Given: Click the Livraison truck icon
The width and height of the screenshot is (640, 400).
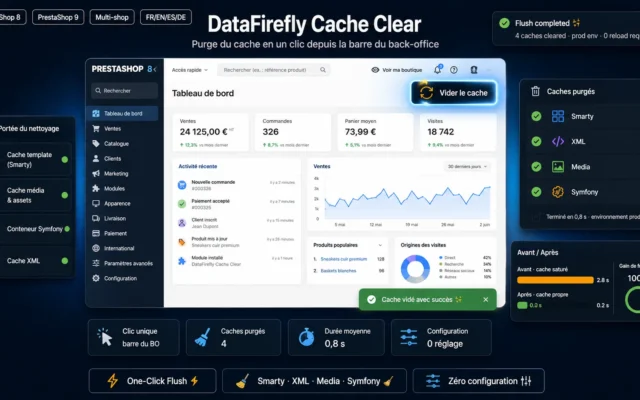Looking at the screenshot, I should (96, 218).
